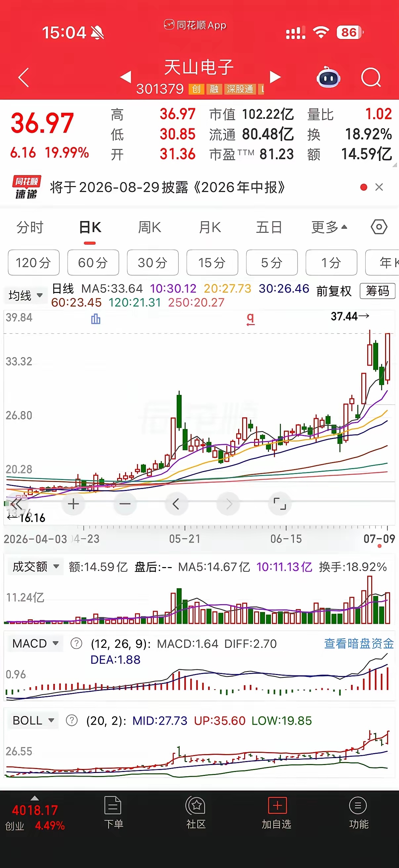Close the 2026 interim report notice
Viewport: 399px width, 868px height.
[x=379, y=187]
